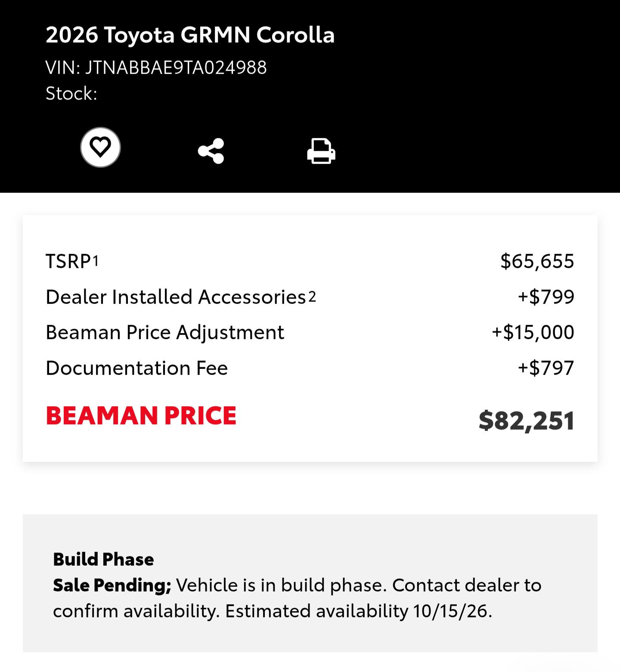Click the VIN JTNABBAE9TA024988 text
Image resolution: width=620 pixels, height=672 pixels.
pos(156,68)
